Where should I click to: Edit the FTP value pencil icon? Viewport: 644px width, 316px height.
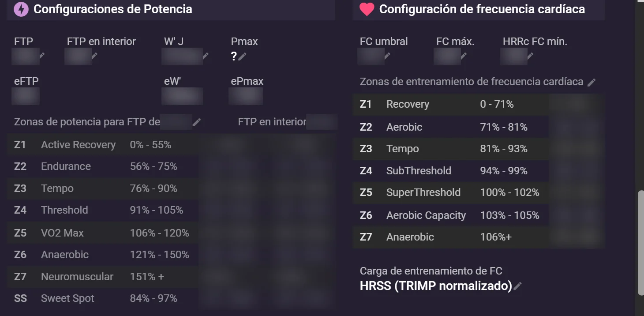coord(42,56)
